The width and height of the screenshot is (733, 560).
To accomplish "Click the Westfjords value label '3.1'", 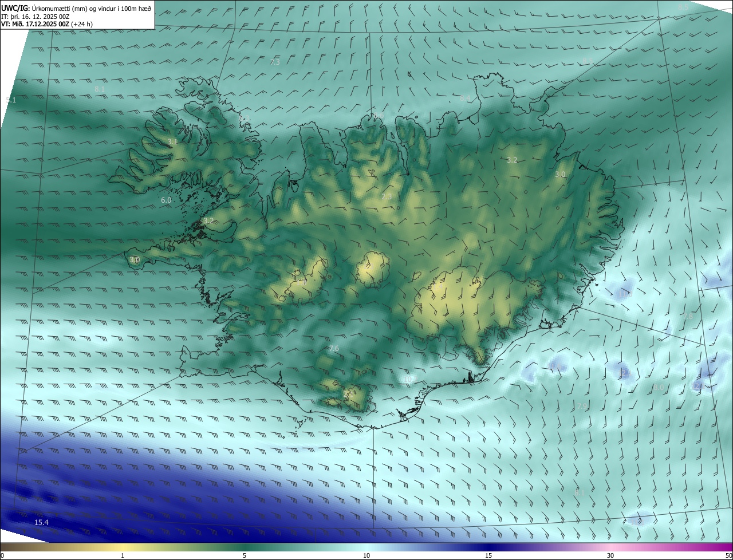I will coord(172,141).
